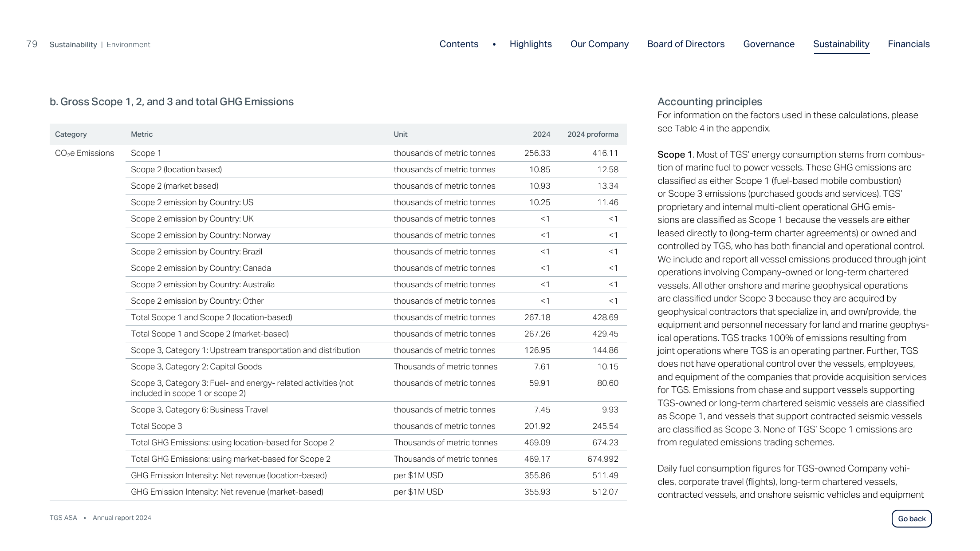Click the value 469.09
Viewport: 980px width, 551px height.
click(537, 443)
